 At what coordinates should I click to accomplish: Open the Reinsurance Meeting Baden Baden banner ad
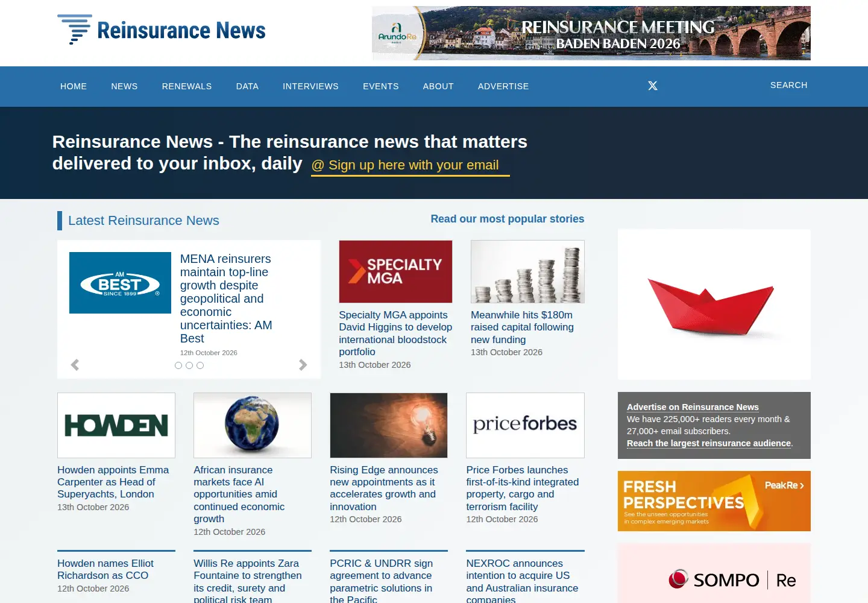click(x=591, y=33)
